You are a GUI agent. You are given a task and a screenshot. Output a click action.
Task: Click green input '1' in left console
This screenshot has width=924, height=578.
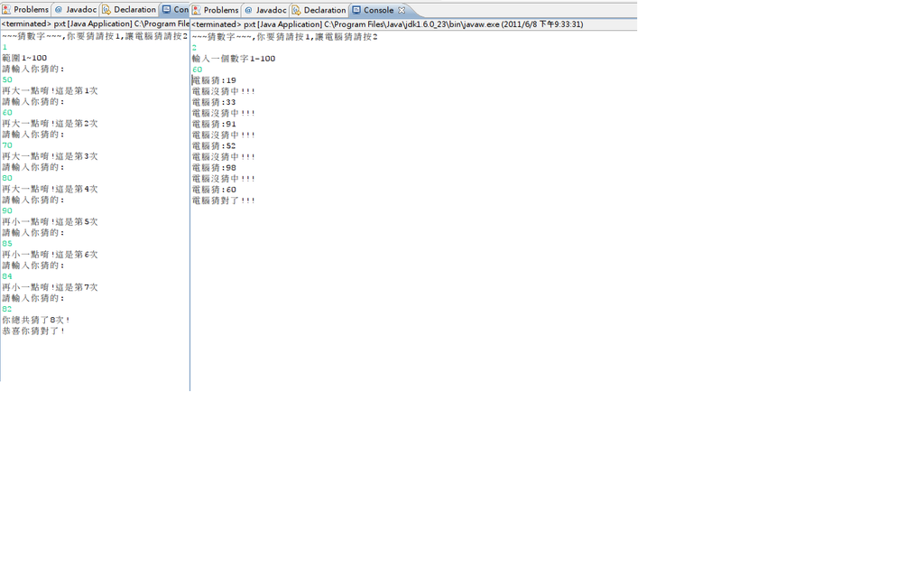[x=5, y=47]
